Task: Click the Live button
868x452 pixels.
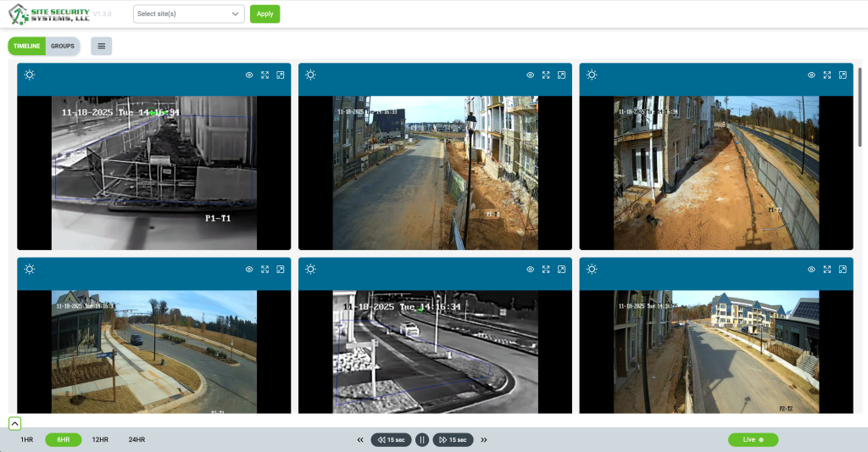Action: pyautogui.click(x=753, y=439)
